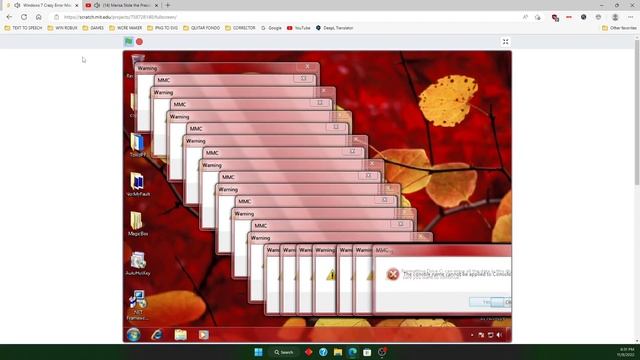640x360 pixels.
Task: Open Windows Explorer on the Windows 7 taskbar
Action: (x=180, y=335)
